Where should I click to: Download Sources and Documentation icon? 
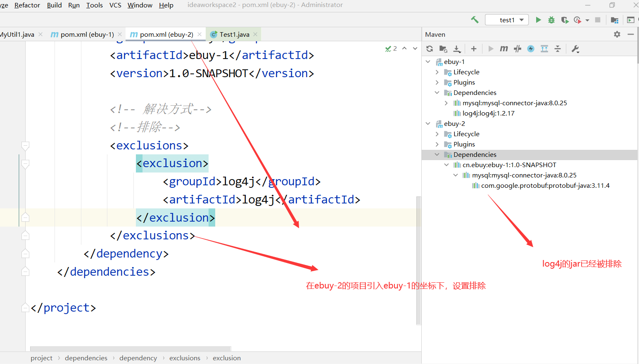pyautogui.click(x=457, y=49)
